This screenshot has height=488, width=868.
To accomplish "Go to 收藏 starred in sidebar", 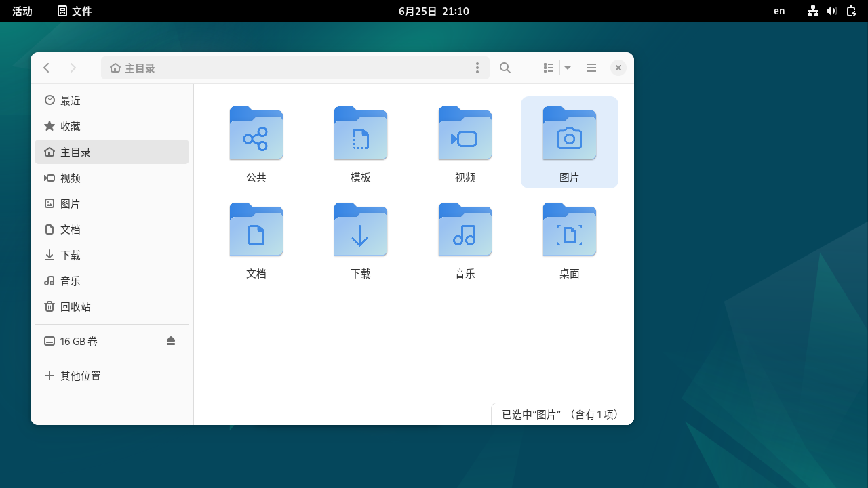I will point(71,126).
